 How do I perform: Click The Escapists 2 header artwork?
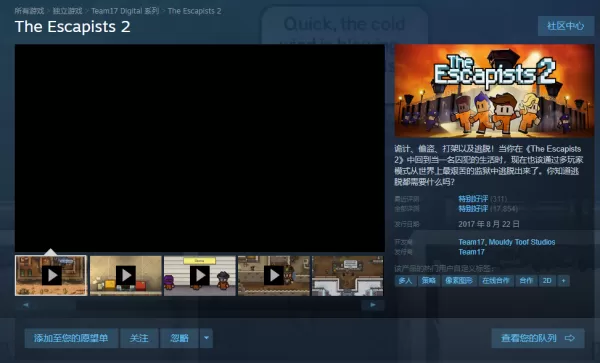pyautogui.click(x=494, y=91)
